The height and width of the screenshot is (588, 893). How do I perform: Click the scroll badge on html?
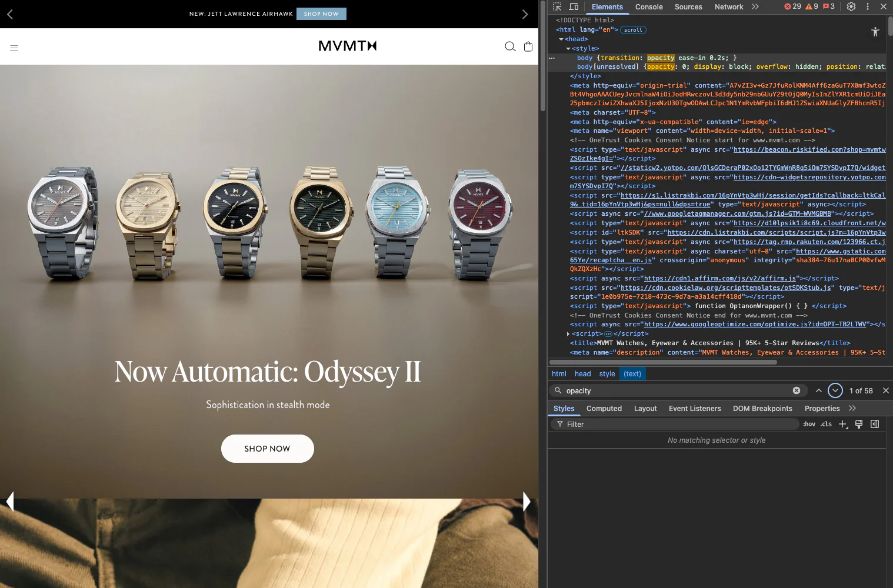pyautogui.click(x=633, y=29)
